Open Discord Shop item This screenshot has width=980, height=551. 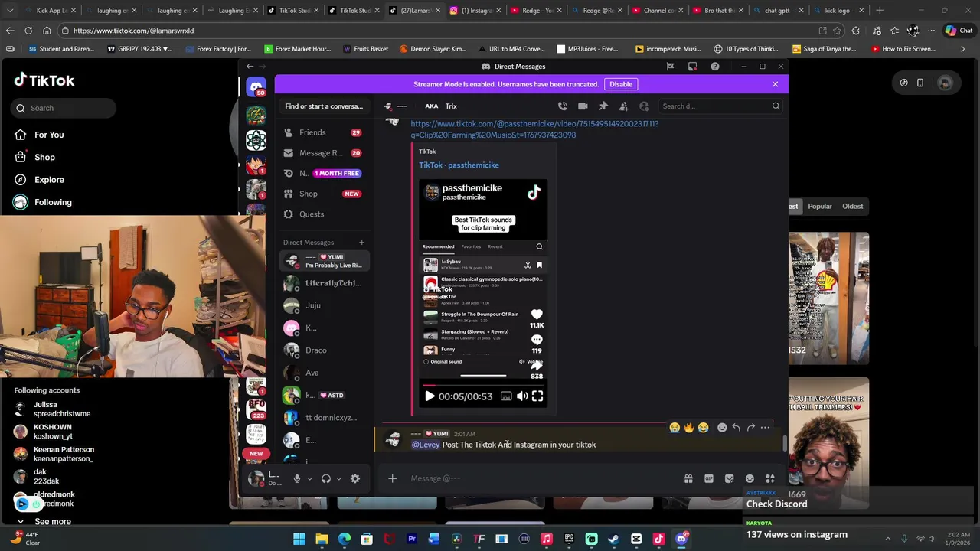323,194
